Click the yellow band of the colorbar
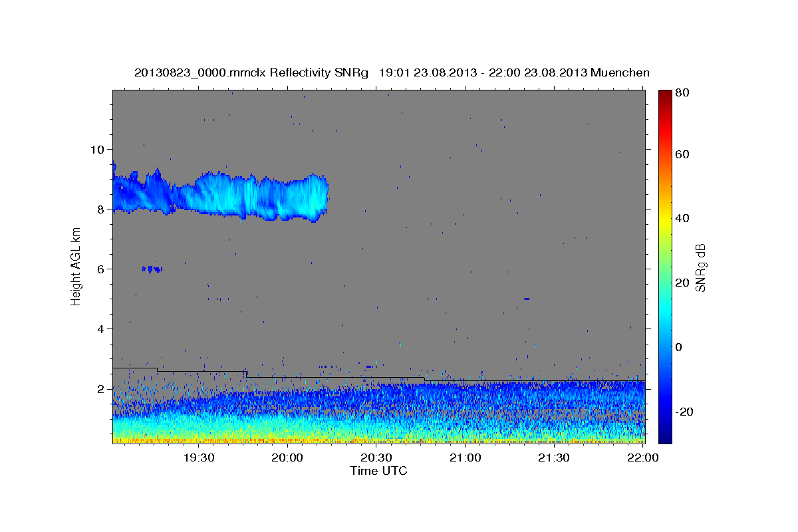This screenshot has width=798, height=532. pyautogui.click(x=665, y=219)
